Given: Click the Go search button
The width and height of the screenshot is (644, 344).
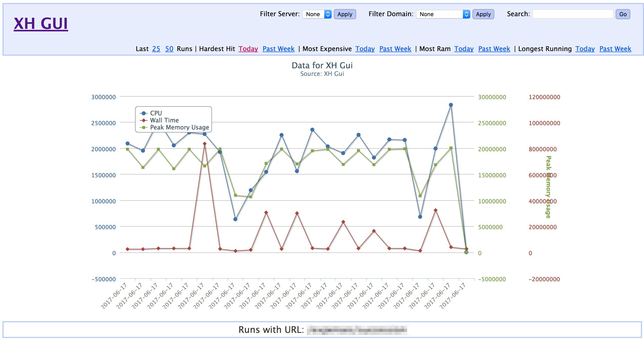Looking at the screenshot, I should [623, 14].
